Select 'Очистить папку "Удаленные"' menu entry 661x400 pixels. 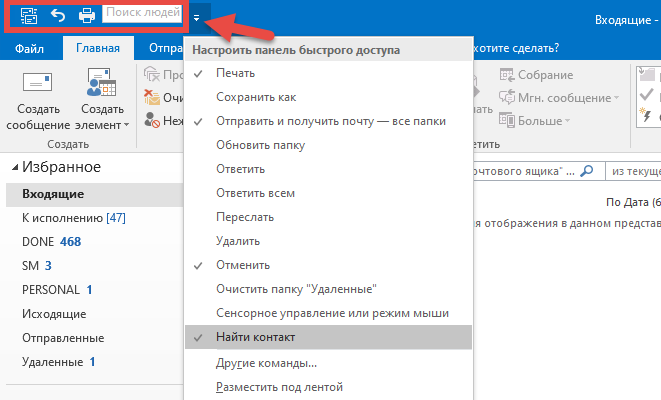(x=328, y=290)
